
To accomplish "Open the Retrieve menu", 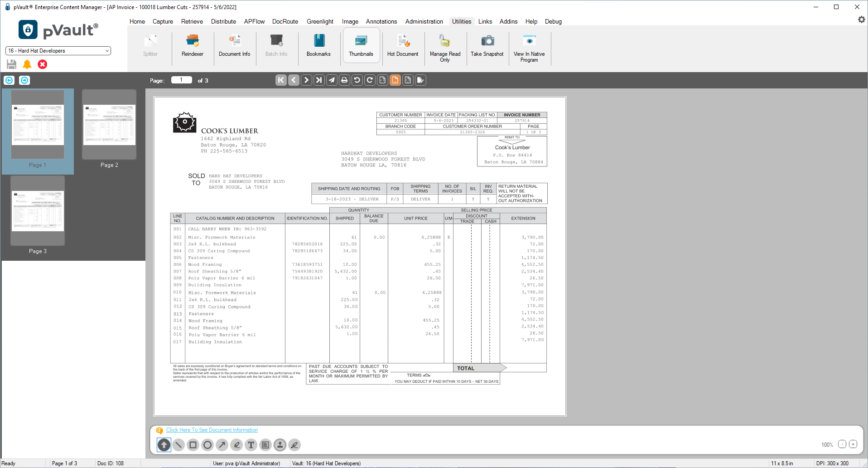I will point(192,21).
